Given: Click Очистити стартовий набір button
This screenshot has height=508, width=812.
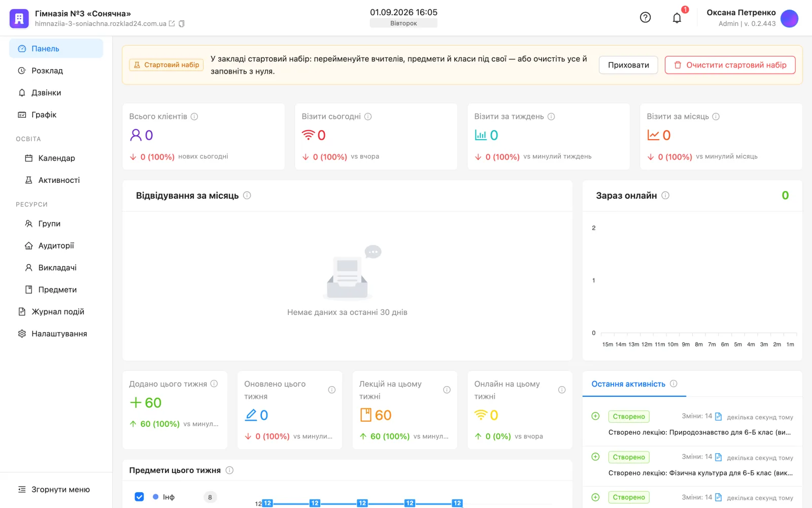Looking at the screenshot, I should point(730,65).
